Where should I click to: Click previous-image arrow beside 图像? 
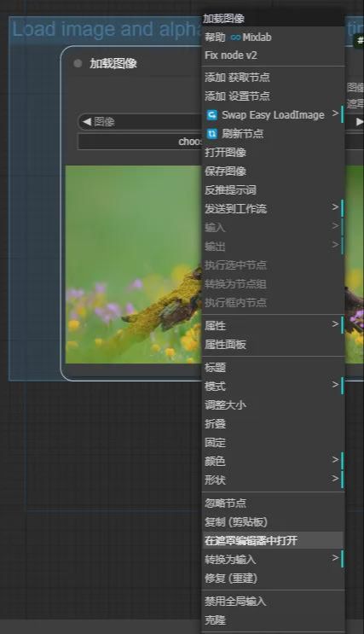(x=86, y=121)
